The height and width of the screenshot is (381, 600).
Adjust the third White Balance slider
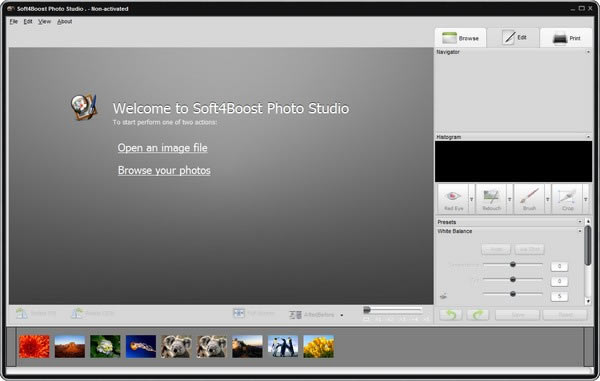pyautogui.click(x=513, y=294)
